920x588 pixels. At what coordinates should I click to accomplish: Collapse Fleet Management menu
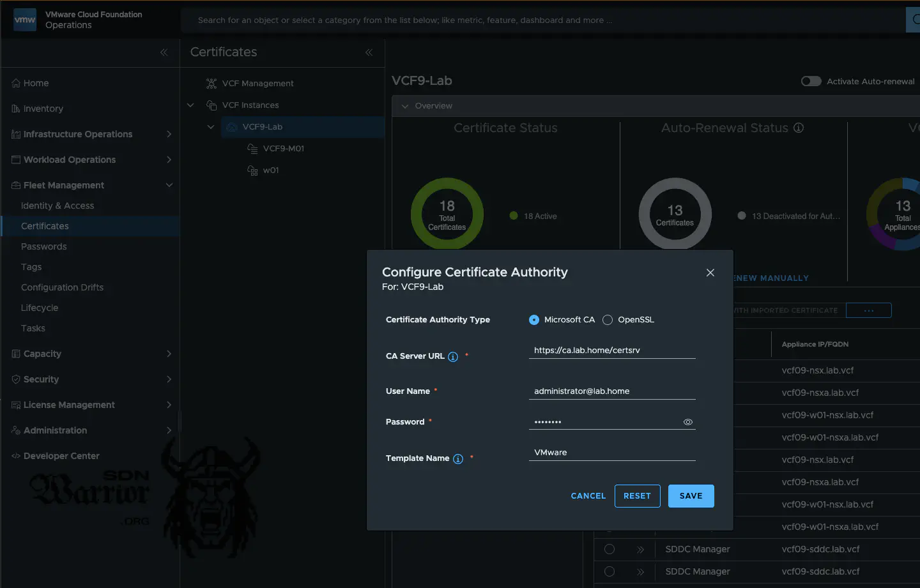click(x=169, y=185)
